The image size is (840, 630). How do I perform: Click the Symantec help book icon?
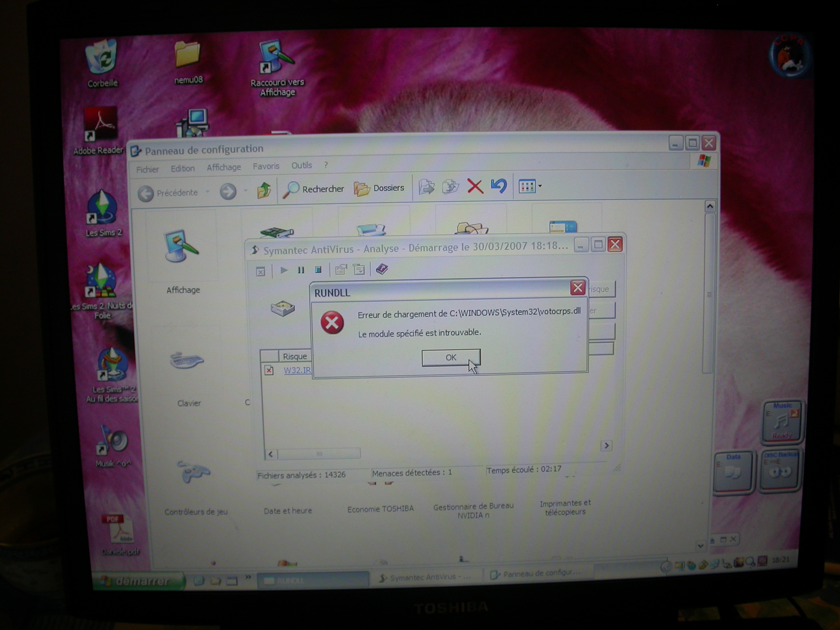(382, 268)
